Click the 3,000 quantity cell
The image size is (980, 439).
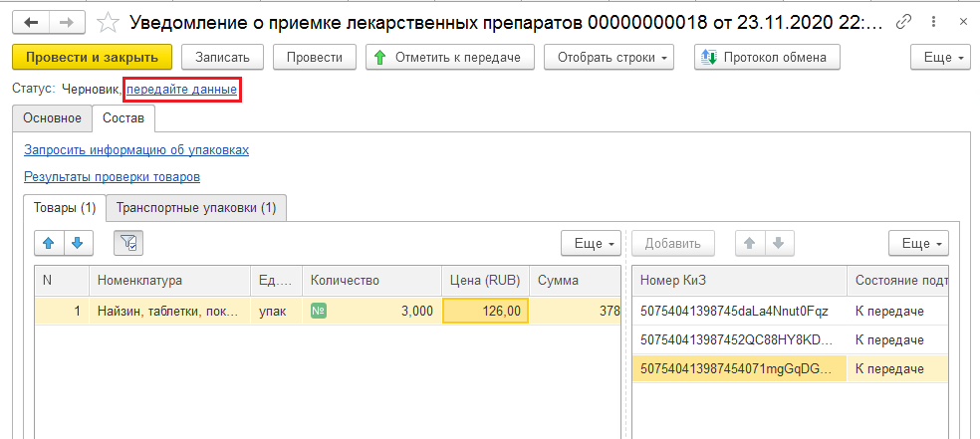(x=372, y=311)
